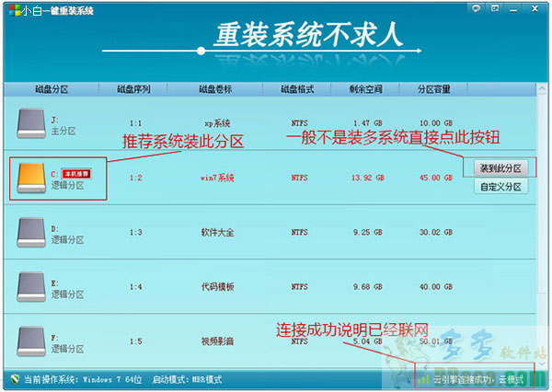The image size is (552, 392).
Task: Click disk sequence 1:5
Action: tap(135, 341)
